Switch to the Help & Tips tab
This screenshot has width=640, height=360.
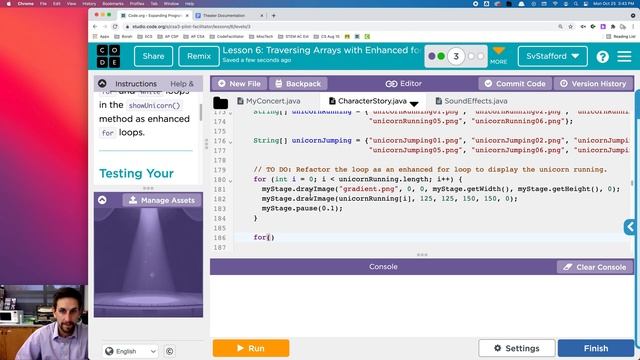pos(182,84)
